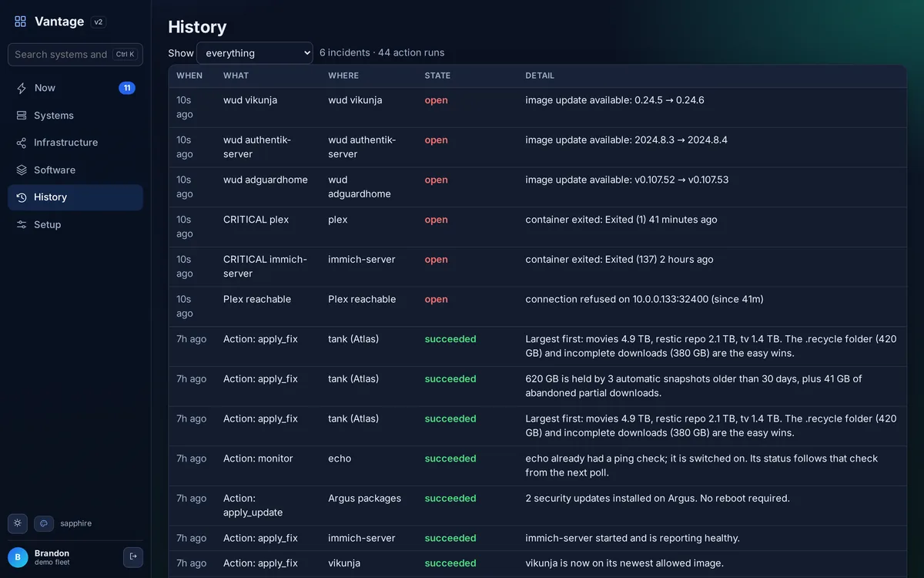Click the Exited (137) detail text

pos(619,260)
